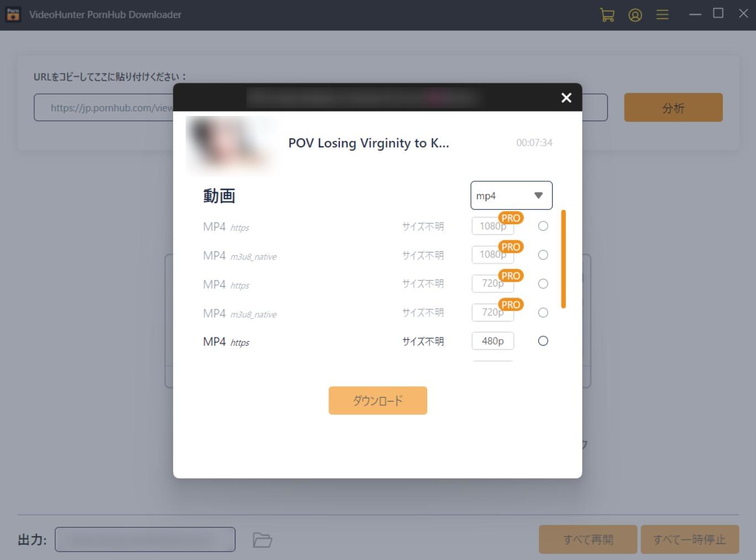This screenshot has height=560, width=756.
Task: Click the output path field
Action: click(x=145, y=540)
